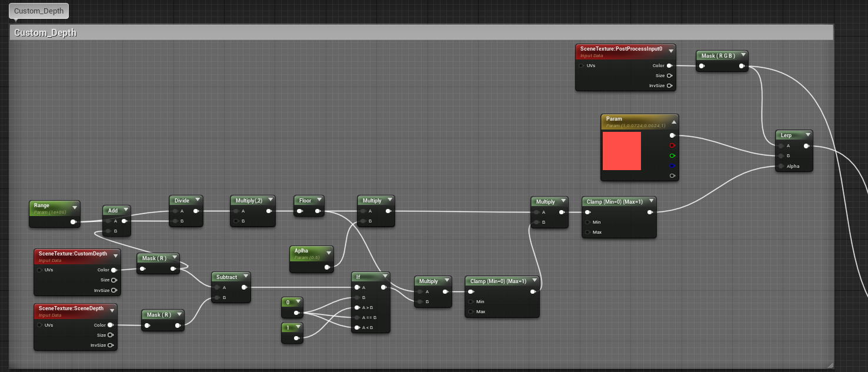Click the blue channel output pin on Param node
868x372 pixels.
pos(672,165)
